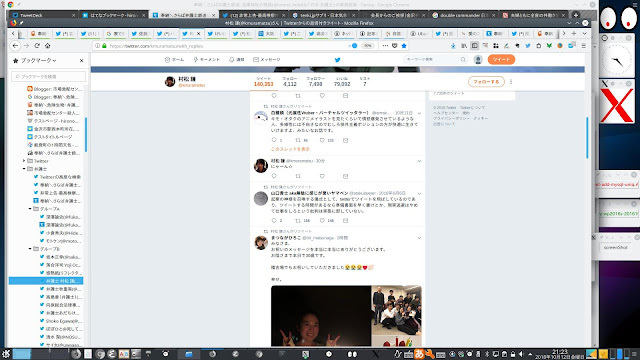Open the Firefox hamburger menu
Viewport: 640px width, 360px height.
click(584, 46)
